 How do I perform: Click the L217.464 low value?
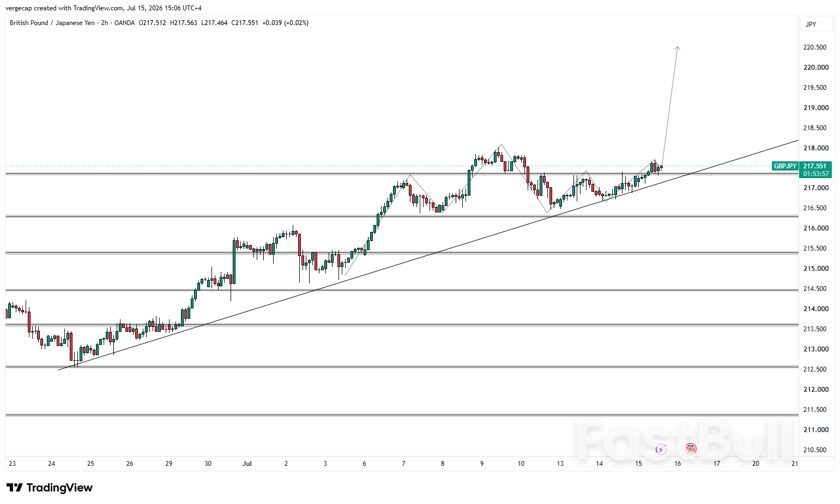click(x=214, y=23)
